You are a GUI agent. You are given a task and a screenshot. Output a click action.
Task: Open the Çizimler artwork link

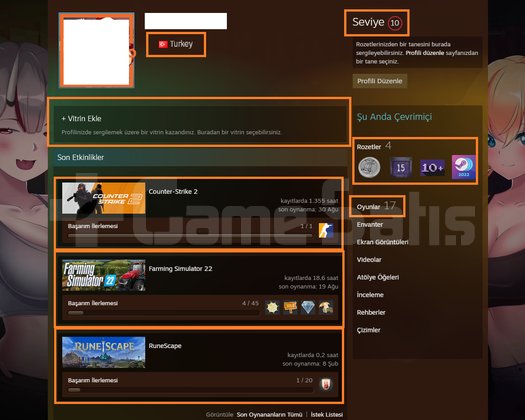(368, 330)
